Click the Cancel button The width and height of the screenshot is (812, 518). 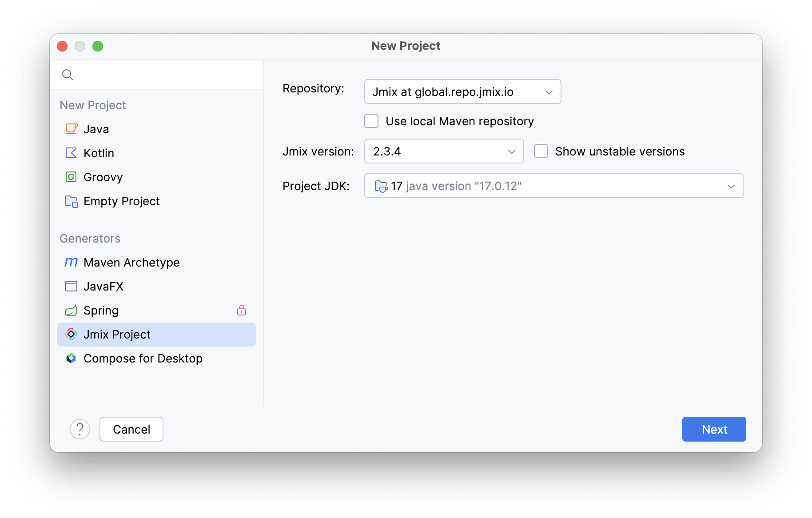click(x=131, y=429)
